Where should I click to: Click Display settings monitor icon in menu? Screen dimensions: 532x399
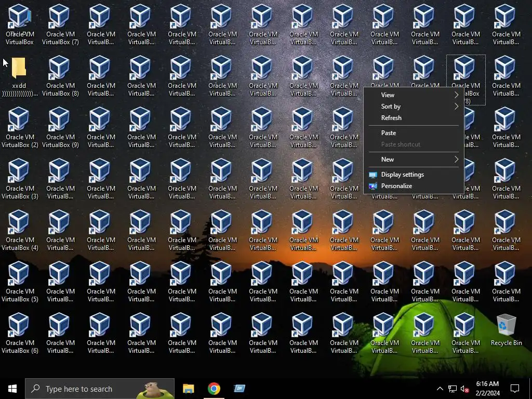(x=373, y=175)
